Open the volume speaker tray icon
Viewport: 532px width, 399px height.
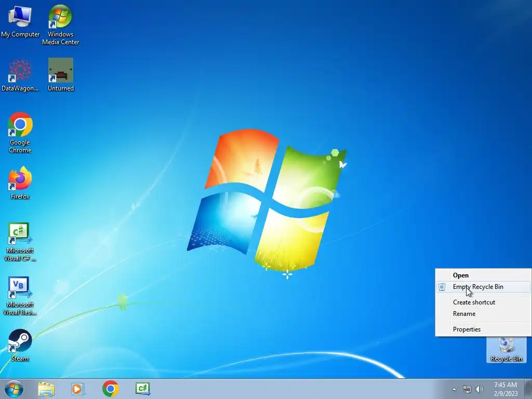tap(480, 390)
